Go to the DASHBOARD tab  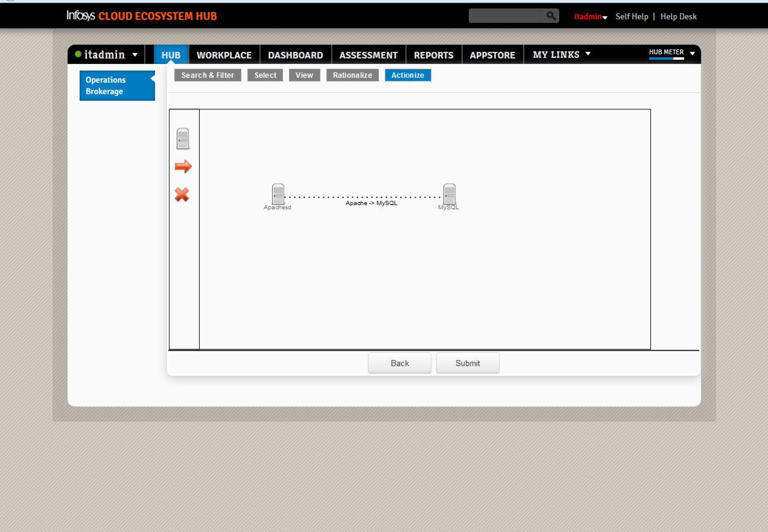point(295,55)
